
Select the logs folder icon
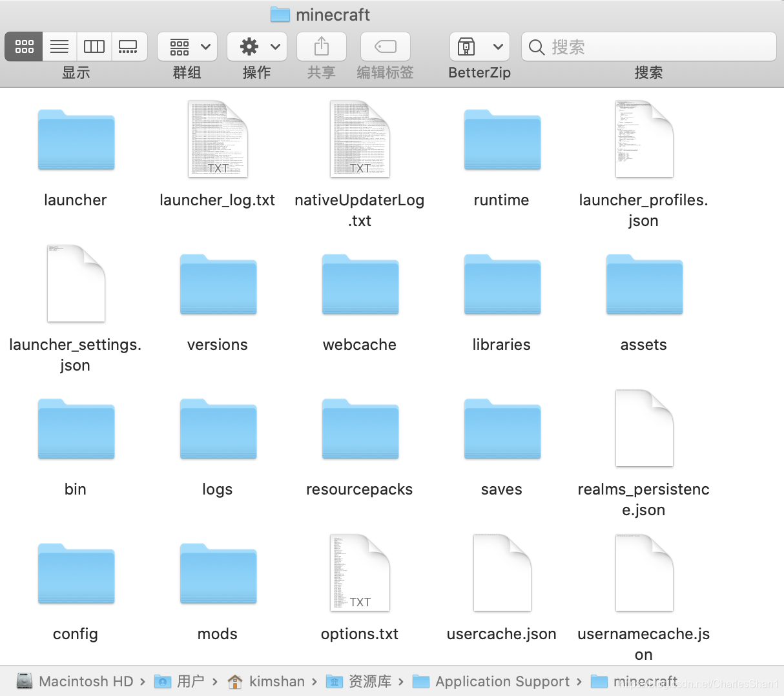pyautogui.click(x=218, y=429)
